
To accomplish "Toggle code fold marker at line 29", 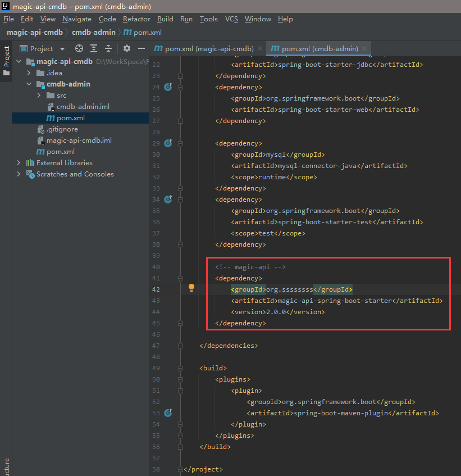I will coord(180,143).
